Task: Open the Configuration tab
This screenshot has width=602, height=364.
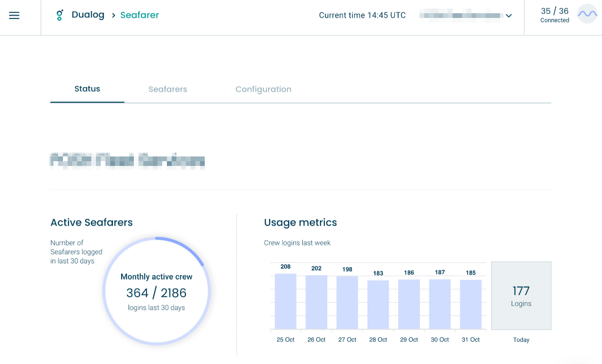Action: tap(263, 89)
